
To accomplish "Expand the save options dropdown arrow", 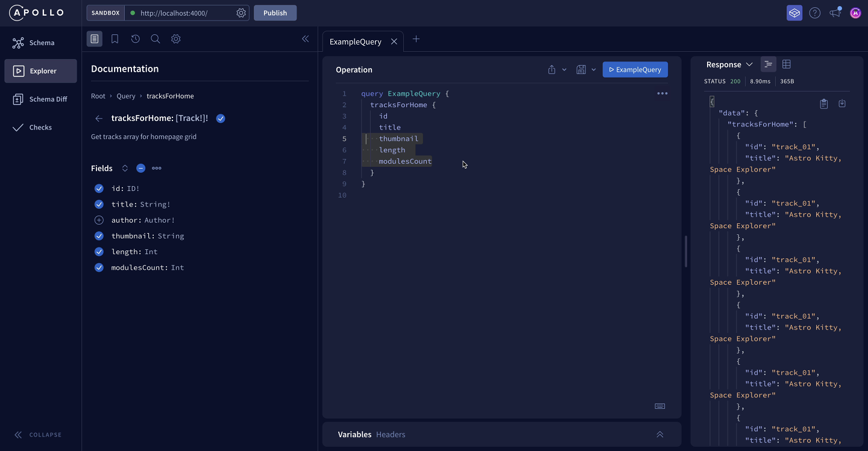I will 594,70.
